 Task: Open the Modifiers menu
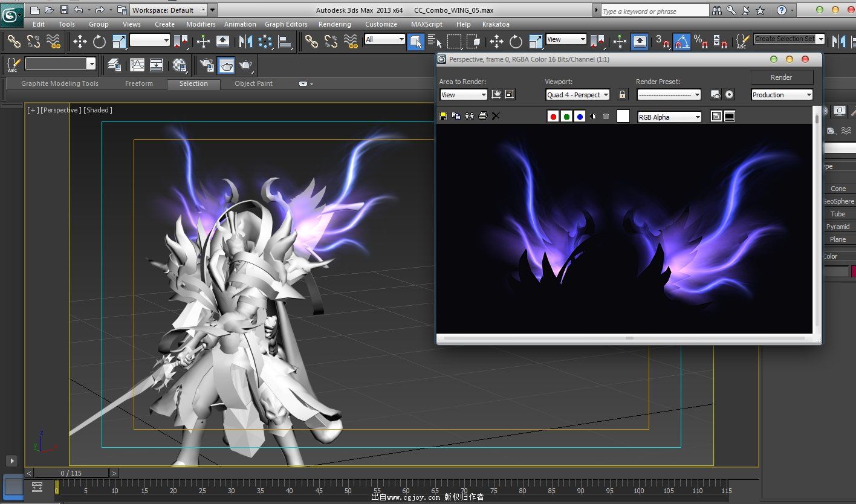coord(201,24)
